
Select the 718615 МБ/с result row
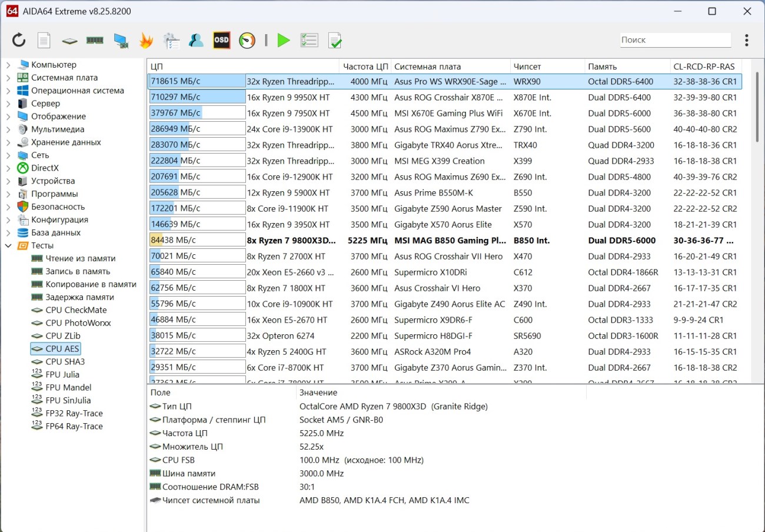click(445, 81)
